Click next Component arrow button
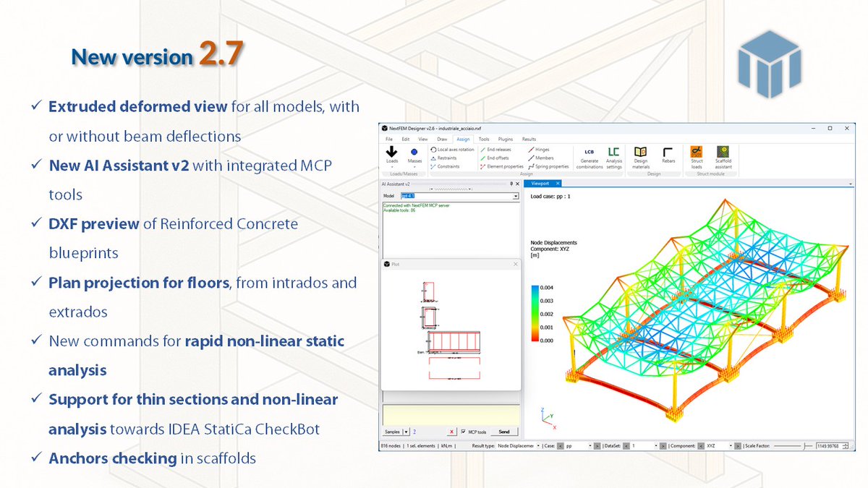The image size is (868, 488). click(x=736, y=446)
